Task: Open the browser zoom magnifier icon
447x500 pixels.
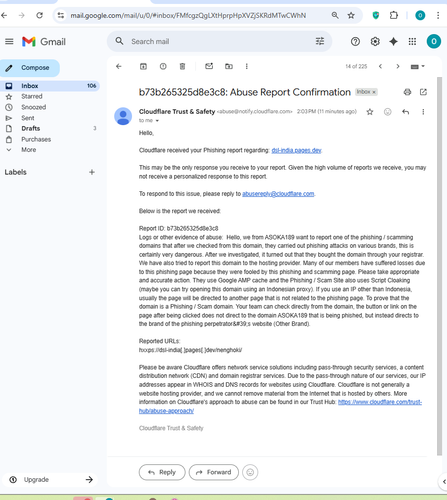Action: 335,15
